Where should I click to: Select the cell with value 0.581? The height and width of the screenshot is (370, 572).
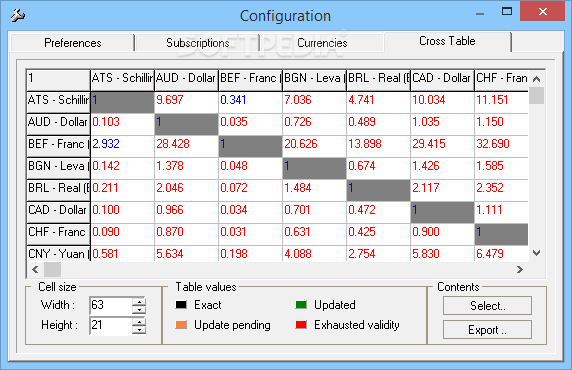point(122,254)
